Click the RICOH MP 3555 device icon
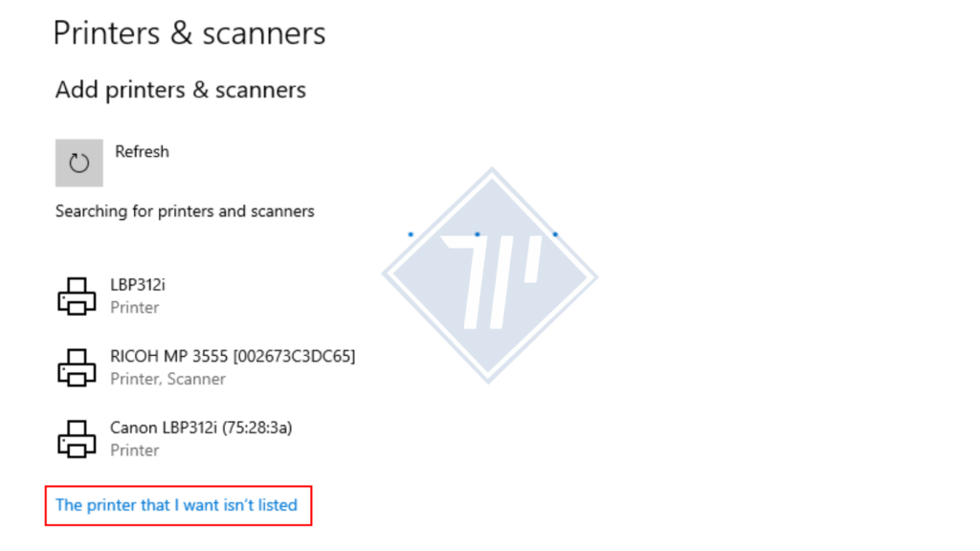Screen dimensions: 980x551 [x=77, y=367]
